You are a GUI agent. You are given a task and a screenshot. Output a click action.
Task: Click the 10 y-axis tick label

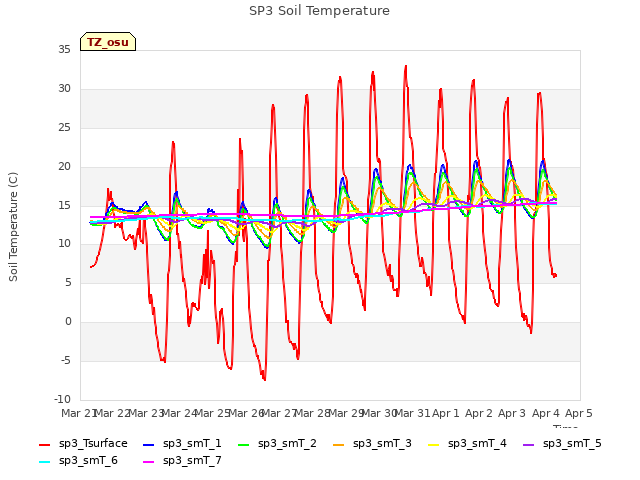(64, 244)
